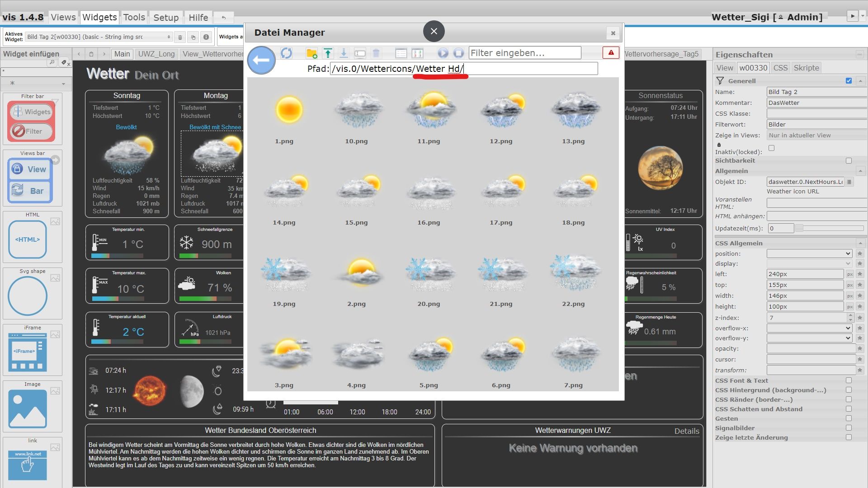Viewport: 868px width, 488px height.
Task: Enable CSS Ränder (border) checkbox
Action: coord(849,399)
